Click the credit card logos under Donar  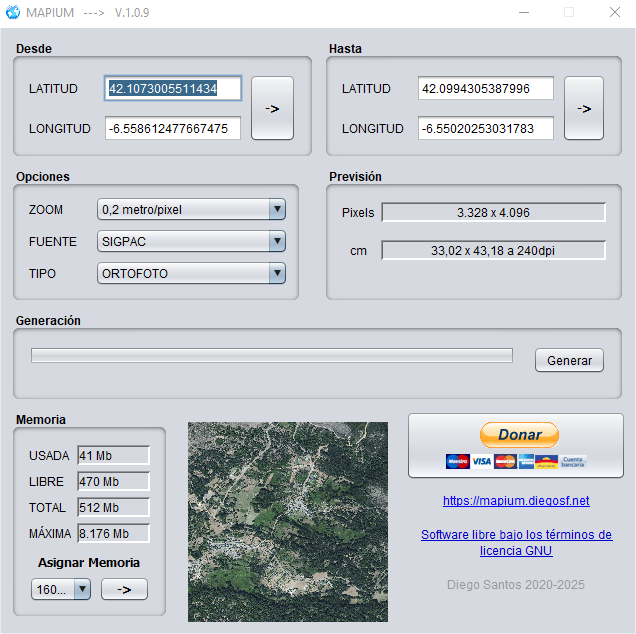[x=516, y=461]
